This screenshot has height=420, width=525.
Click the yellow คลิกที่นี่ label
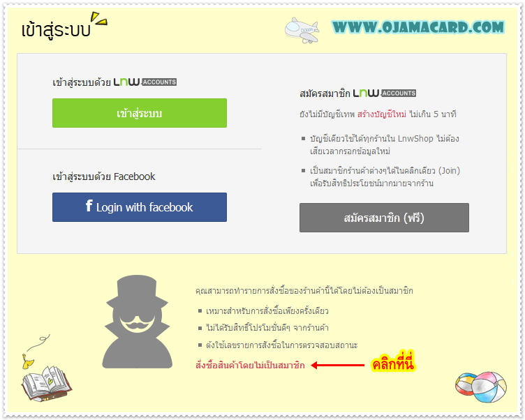(x=393, y=363)
